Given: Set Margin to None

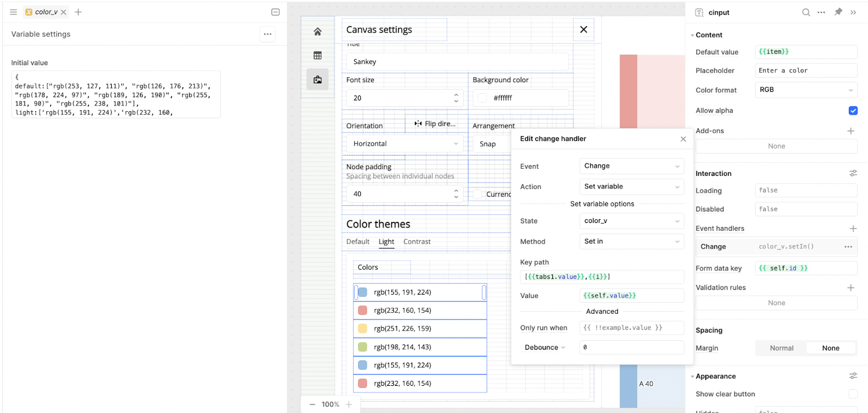Looking at the screenshot, I should pyautogui.click(x=831, y=348).
